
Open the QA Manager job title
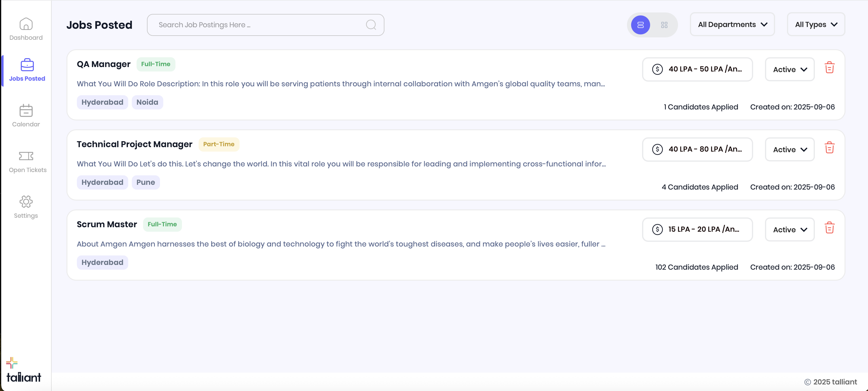[103, 64]
